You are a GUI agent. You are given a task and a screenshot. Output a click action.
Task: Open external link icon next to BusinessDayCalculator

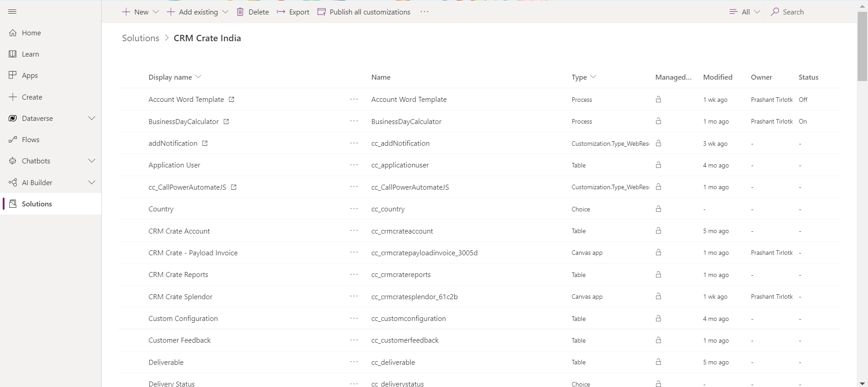226,121
